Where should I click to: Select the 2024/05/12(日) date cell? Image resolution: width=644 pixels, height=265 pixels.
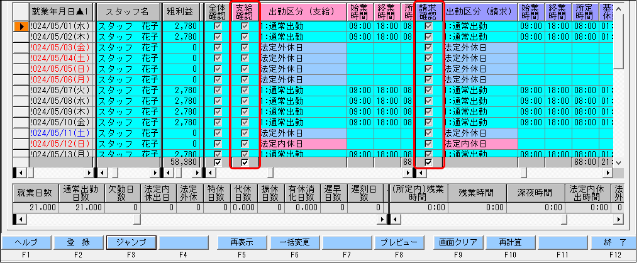(62, 144)
